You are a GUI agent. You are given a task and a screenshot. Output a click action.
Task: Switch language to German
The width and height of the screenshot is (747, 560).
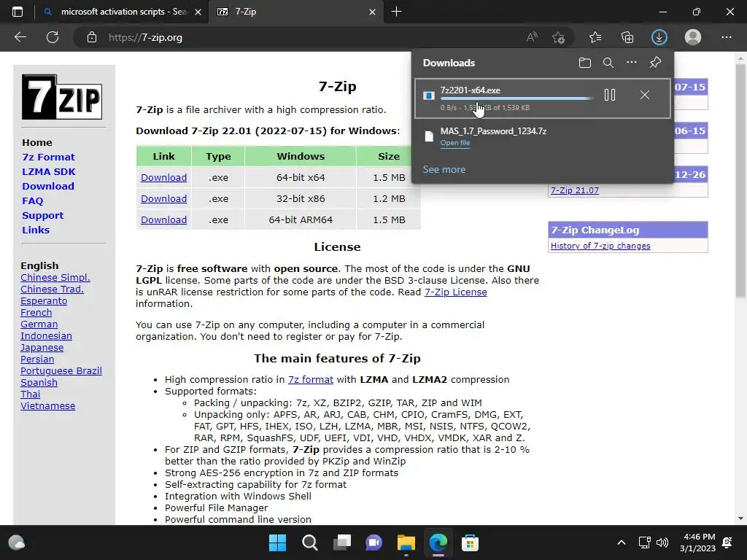click(x=39, y=324)
